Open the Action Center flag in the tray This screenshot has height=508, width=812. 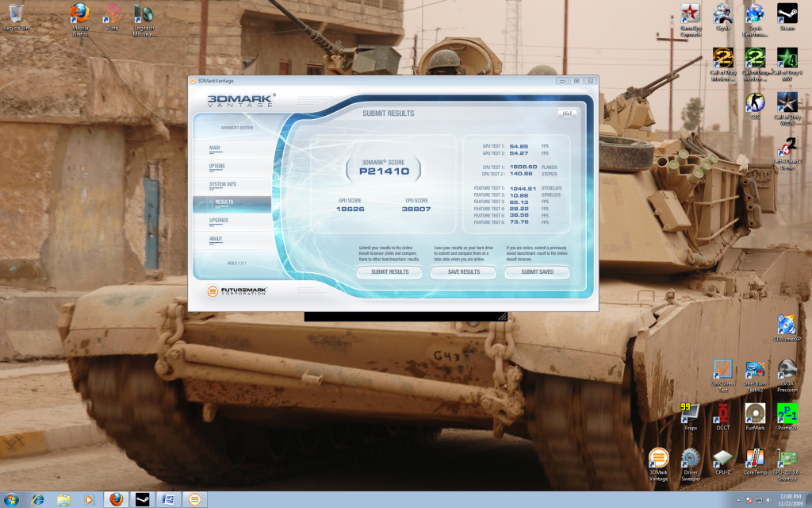[x=749, y=500]
